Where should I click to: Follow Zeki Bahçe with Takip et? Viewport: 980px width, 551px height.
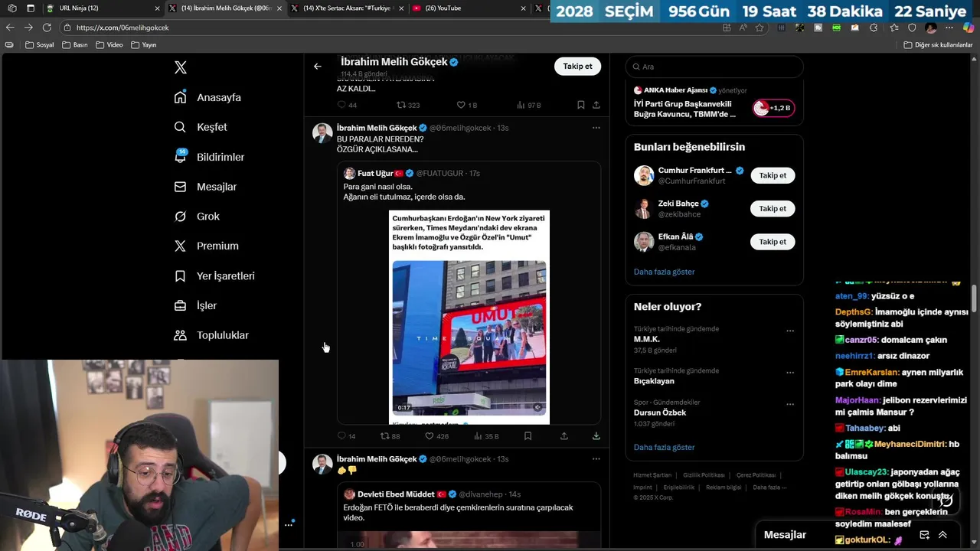(x=773, y=208)
